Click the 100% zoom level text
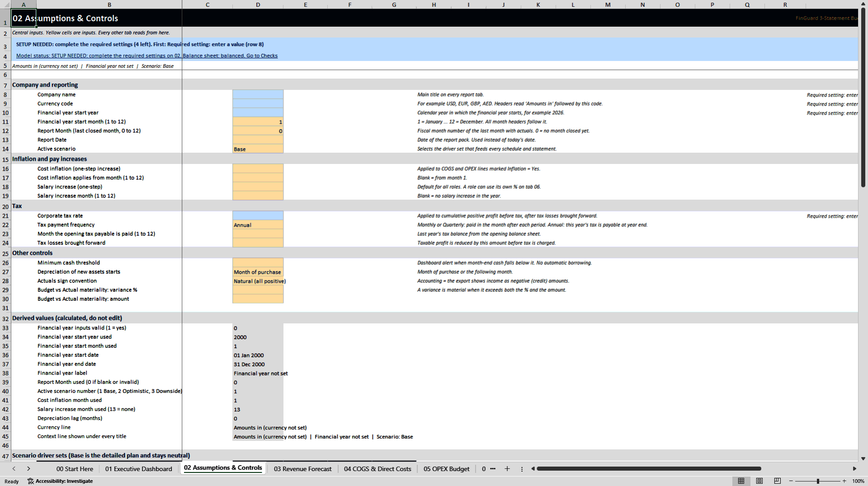The height and width of the screenshot is (486, 868). tap(858, 481)
